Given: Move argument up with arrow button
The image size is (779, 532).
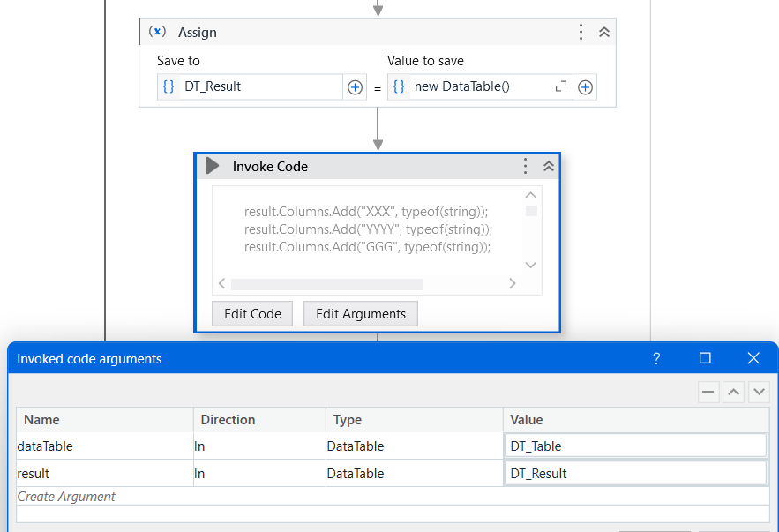Looking at the screenshot, I should [733, 393].
